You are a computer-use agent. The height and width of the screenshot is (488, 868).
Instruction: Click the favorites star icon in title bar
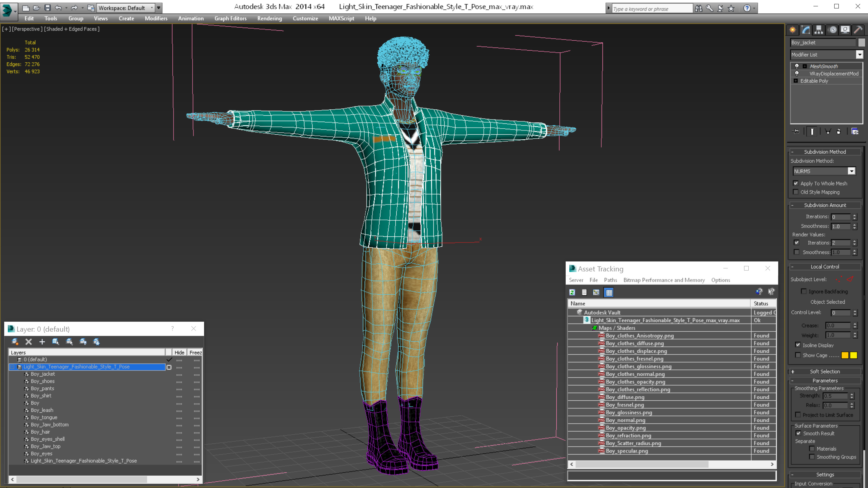point(731,8)
